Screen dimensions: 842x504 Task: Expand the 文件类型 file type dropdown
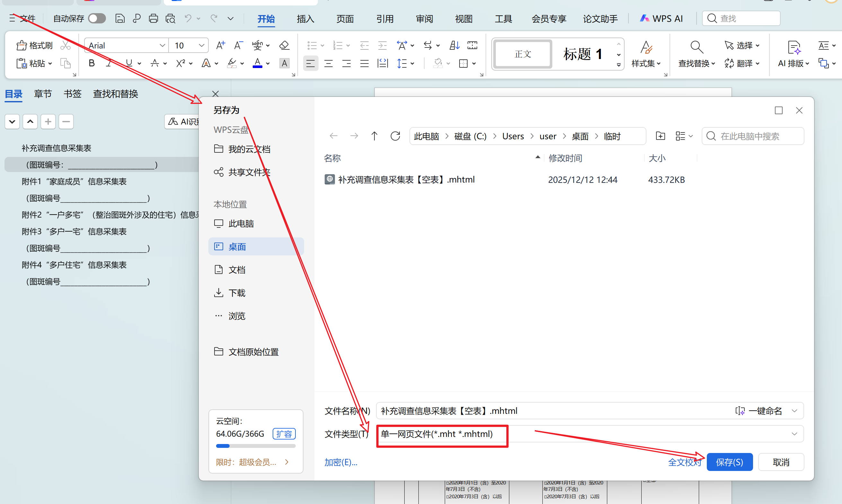(794, 434)
